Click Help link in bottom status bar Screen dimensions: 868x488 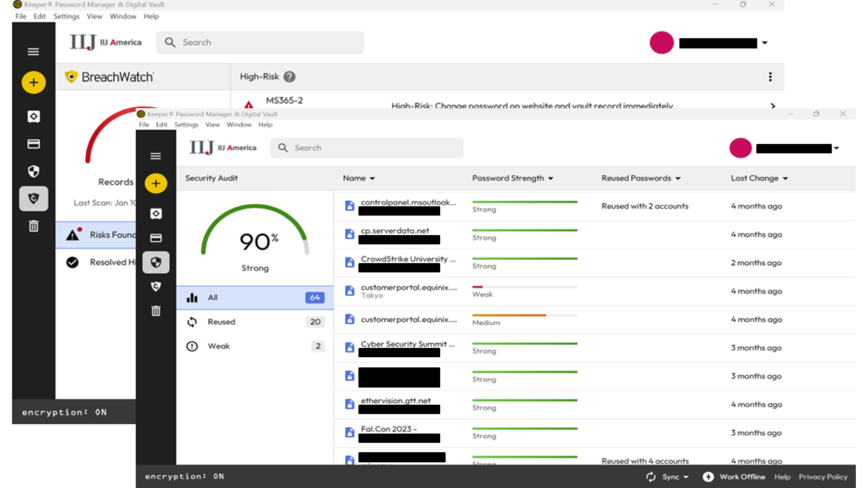782,477
